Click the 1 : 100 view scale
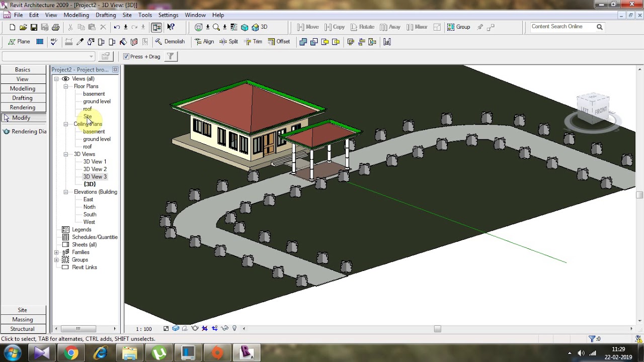This screenshot has width=644, height=362. pyautogui.click(x=144, y=329)
